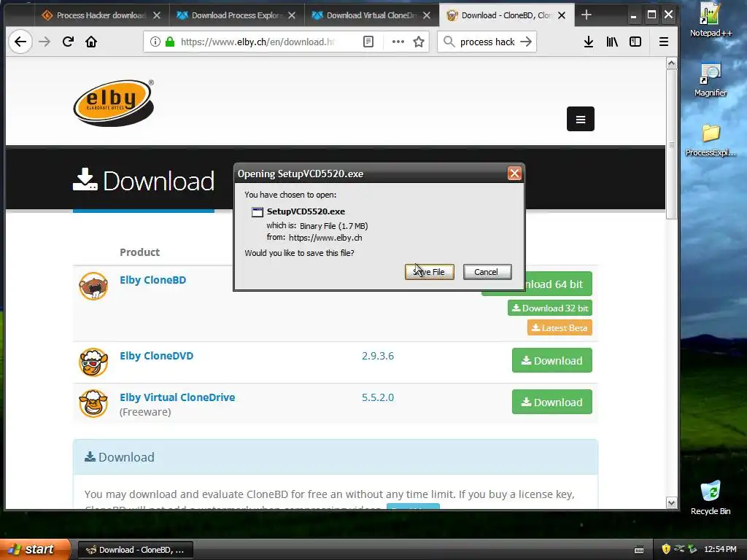Image resolution: width=747 pixels, height=560 pixels.
Task: Click the elby logo
Action: coord(114,103)
